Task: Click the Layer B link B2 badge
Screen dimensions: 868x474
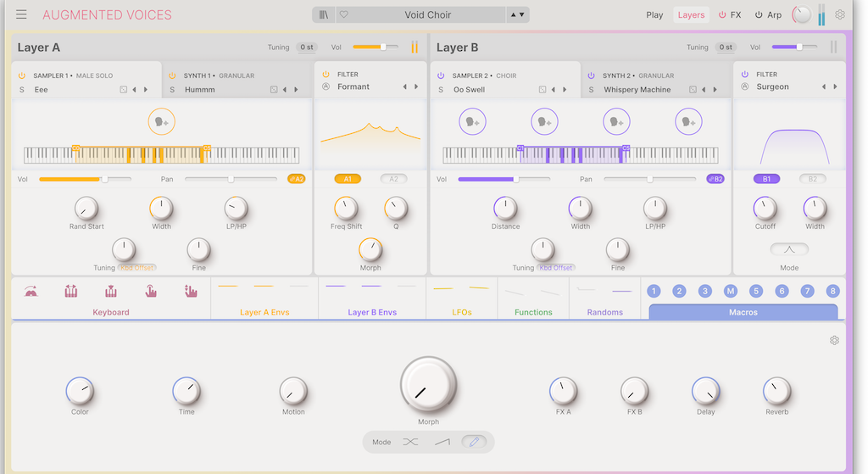Action: tap(715, 179)
